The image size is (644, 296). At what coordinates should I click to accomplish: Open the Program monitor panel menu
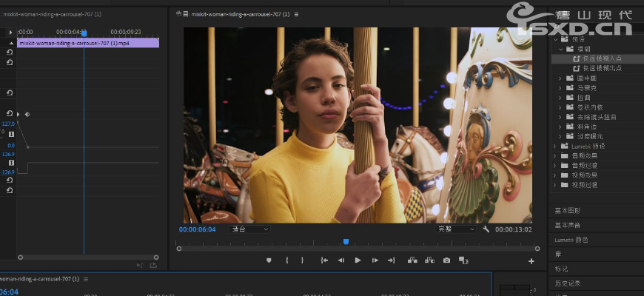pos(296,14)
